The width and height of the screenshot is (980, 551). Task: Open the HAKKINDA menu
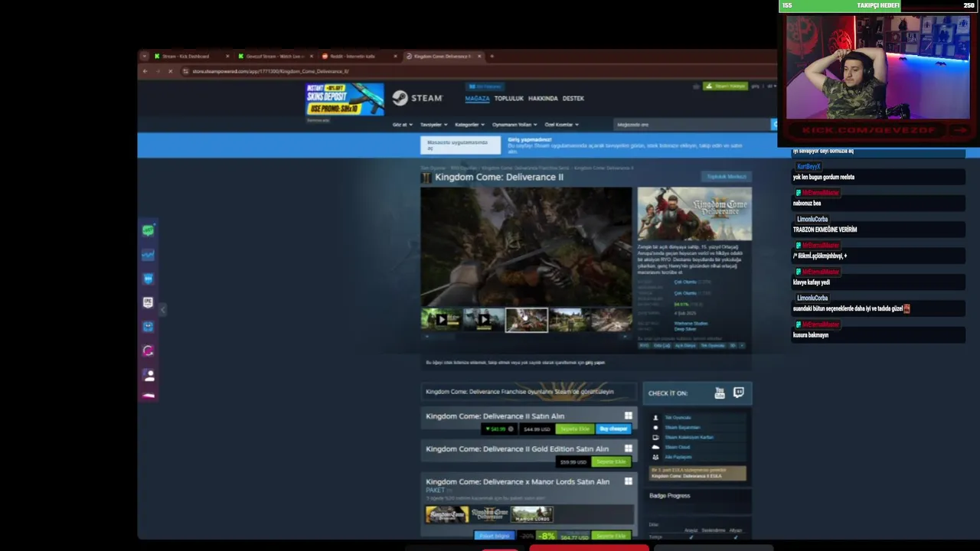543,99
